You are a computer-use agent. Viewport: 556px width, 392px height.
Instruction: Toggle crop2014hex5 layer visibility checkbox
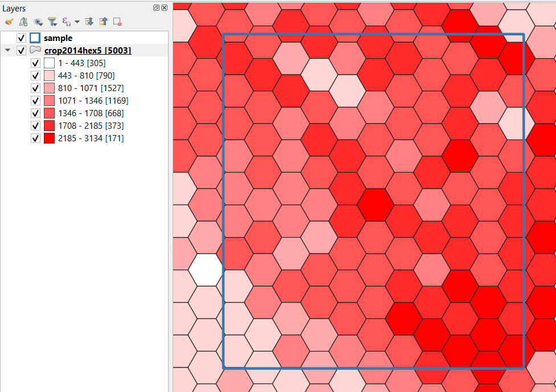[x=22, y=51]
